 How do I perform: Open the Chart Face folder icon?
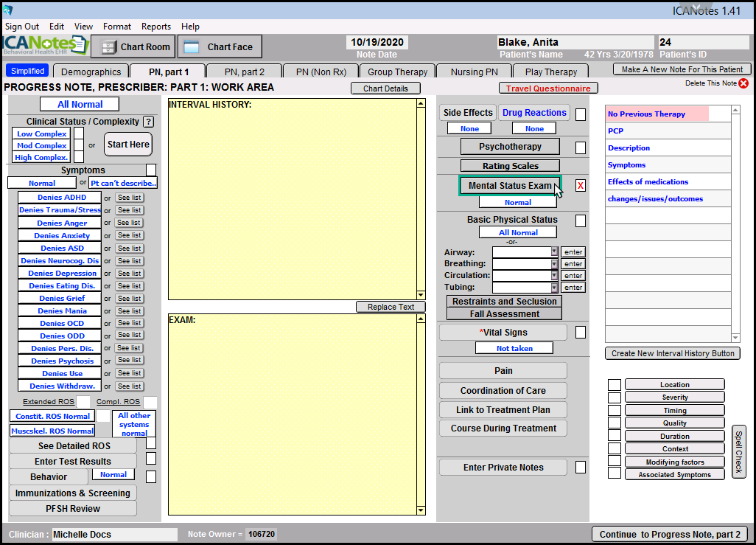point(192,47)
